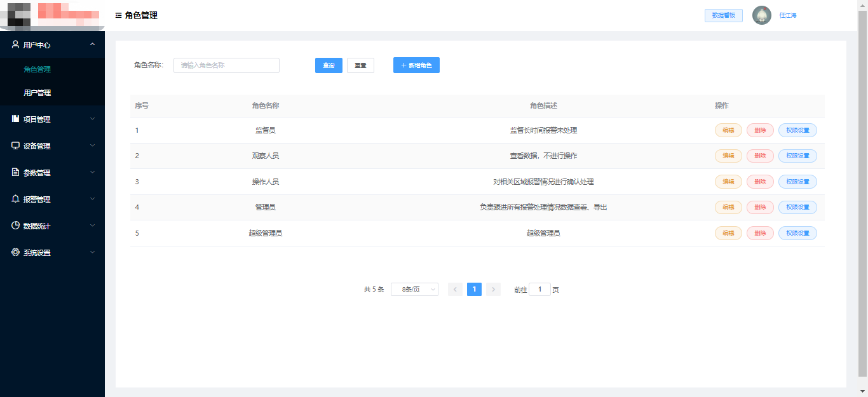The width and height of the screenshot is (868, 397).
Task: Click the 系统设置 gear icon
Action: tap(15, 252)
